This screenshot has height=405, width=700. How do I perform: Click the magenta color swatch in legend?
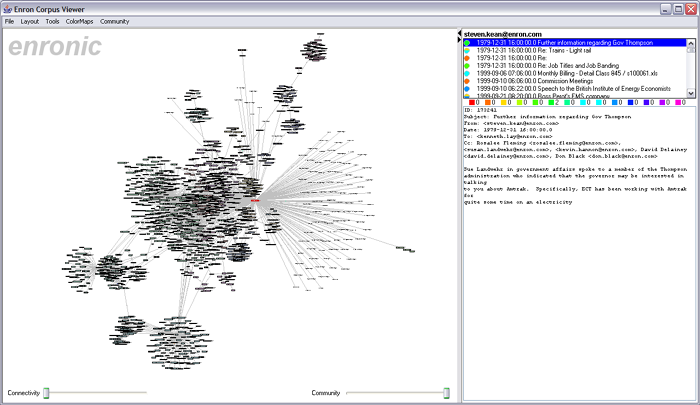click(x=678, y=103)
